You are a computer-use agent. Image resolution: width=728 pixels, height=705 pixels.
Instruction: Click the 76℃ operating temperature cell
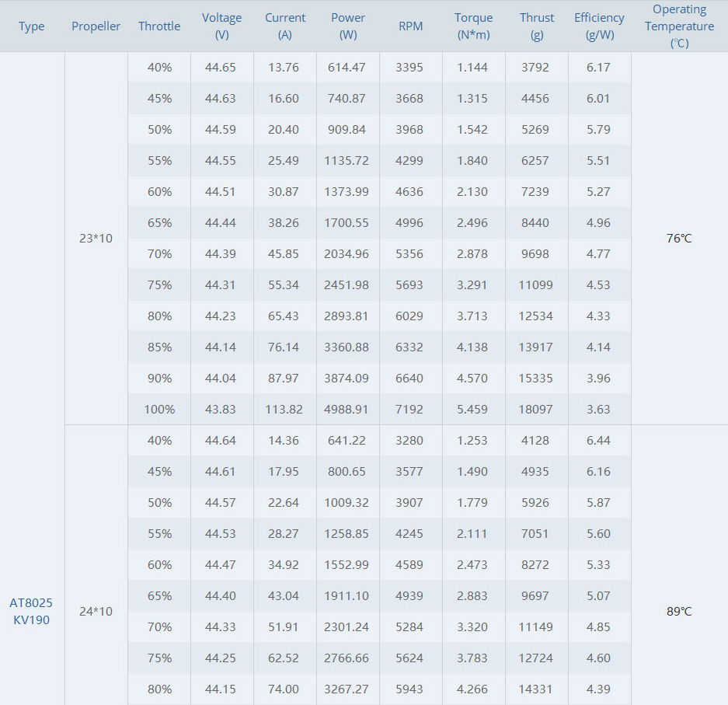point(679,239)
